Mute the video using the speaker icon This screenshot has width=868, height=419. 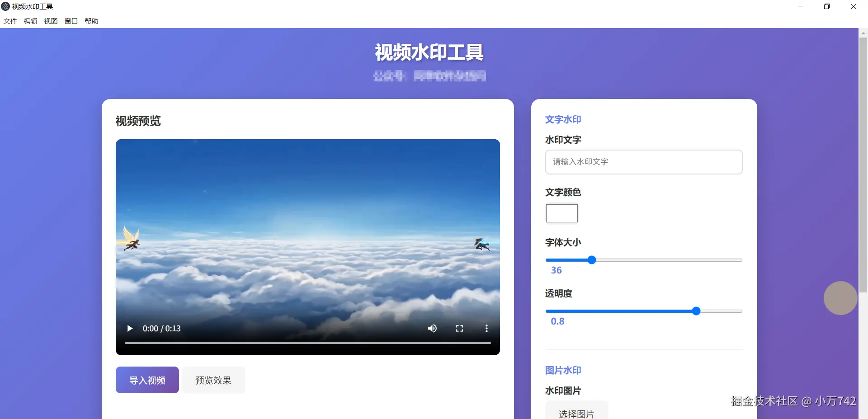[x=432, y=329]
